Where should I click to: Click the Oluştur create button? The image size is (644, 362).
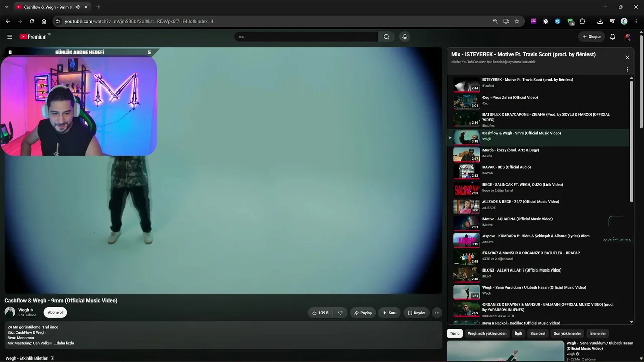(592, 37)
